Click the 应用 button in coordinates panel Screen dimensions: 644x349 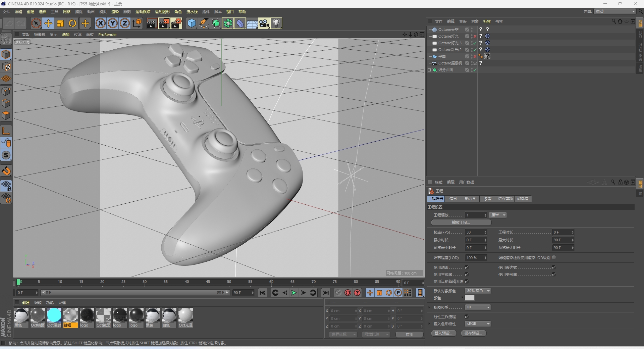[409, 335]
